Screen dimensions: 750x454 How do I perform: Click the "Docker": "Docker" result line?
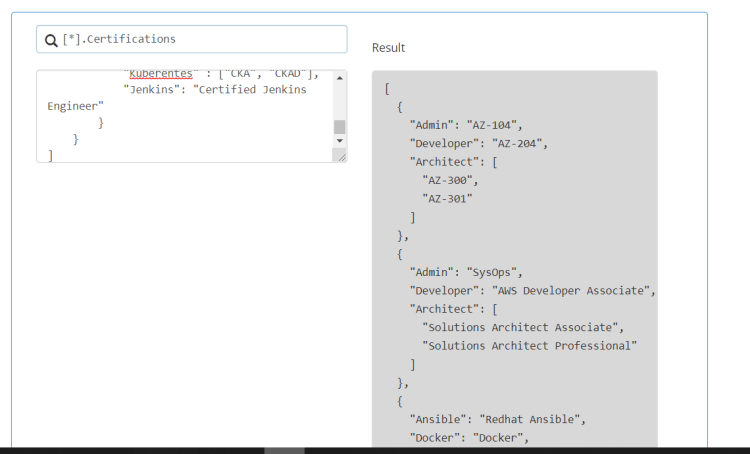click(469, 438)
